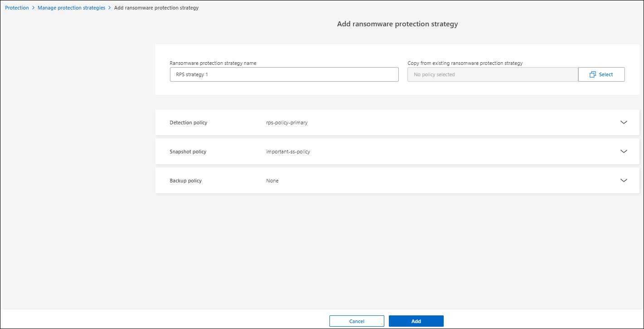Expand the Detection policy section chevron

point(624,123)
